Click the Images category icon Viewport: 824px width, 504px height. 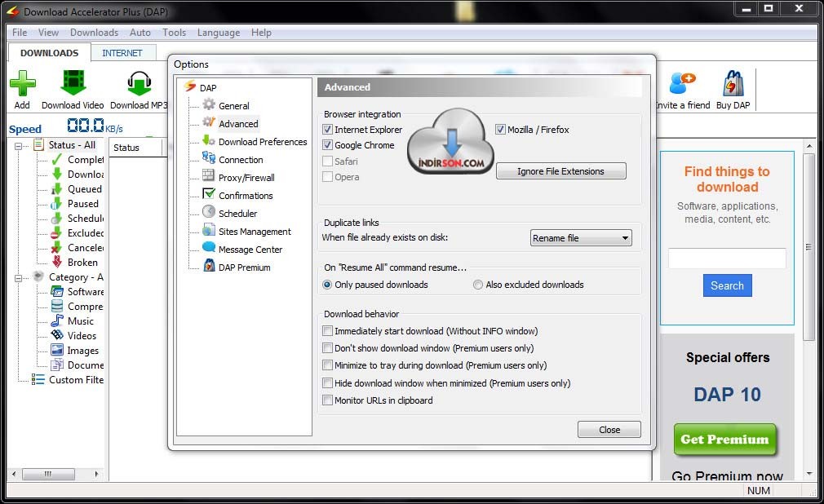click(57, 350)
